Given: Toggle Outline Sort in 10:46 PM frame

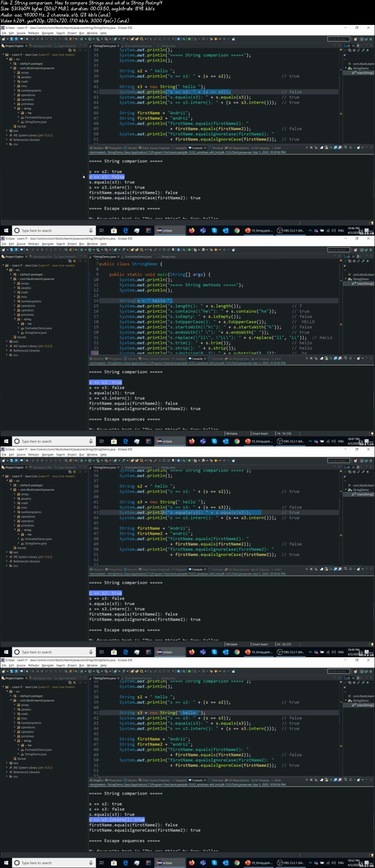Looking at the screenshot, I should click(354, 50).
